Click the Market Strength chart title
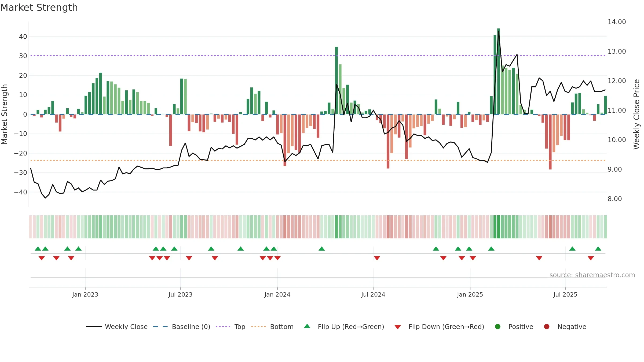The width and height of the screenshot is (644, 362). click(39, 8)
